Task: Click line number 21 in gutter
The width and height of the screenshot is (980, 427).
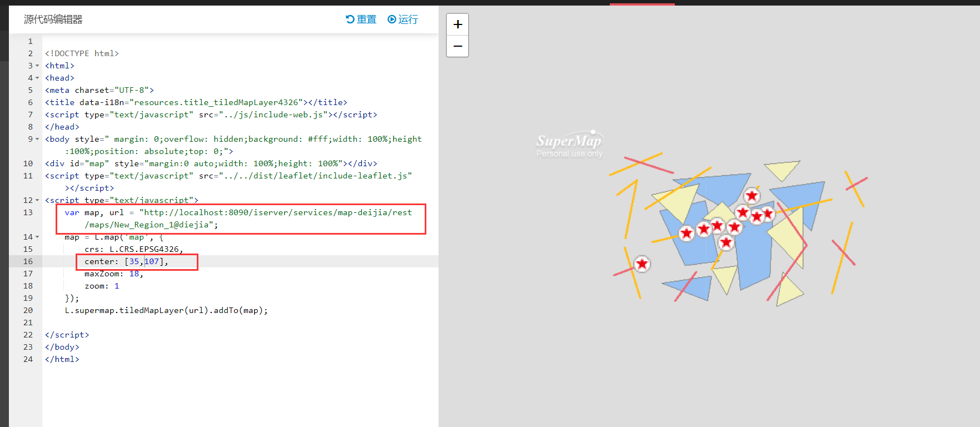Action: [x=28, y=322]
